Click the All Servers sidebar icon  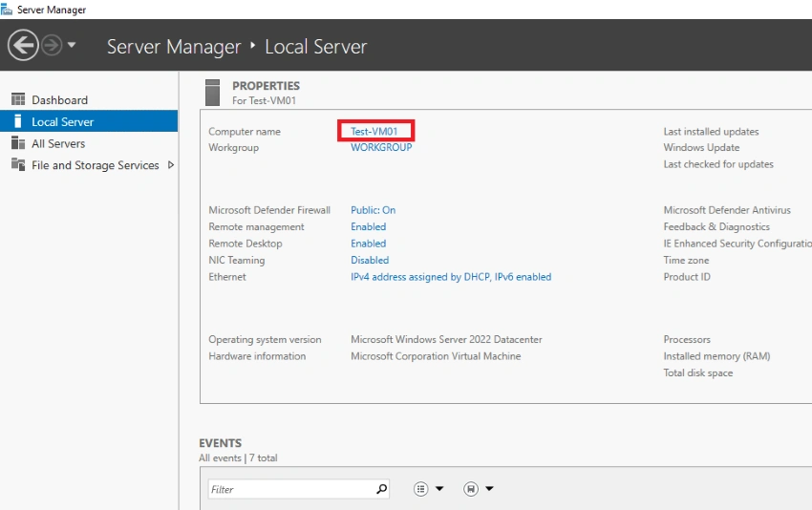(x=18, y=142)
